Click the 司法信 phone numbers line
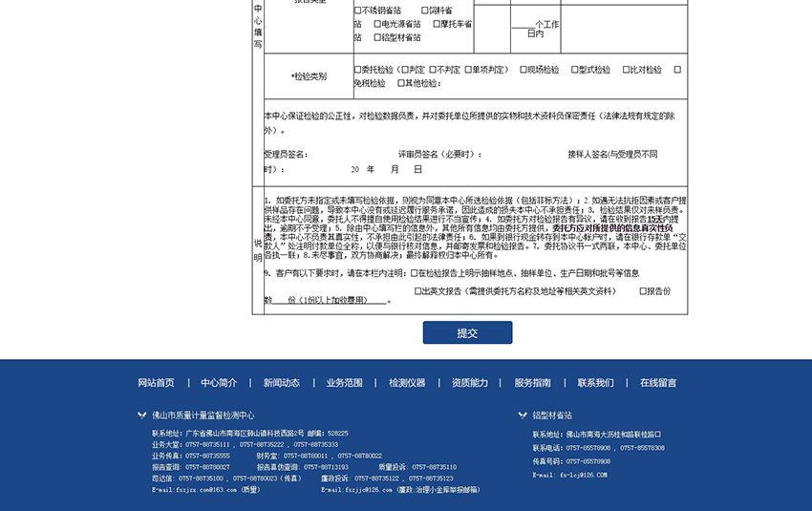This screenshot has height=511, width=812. (x=226, y=479)
